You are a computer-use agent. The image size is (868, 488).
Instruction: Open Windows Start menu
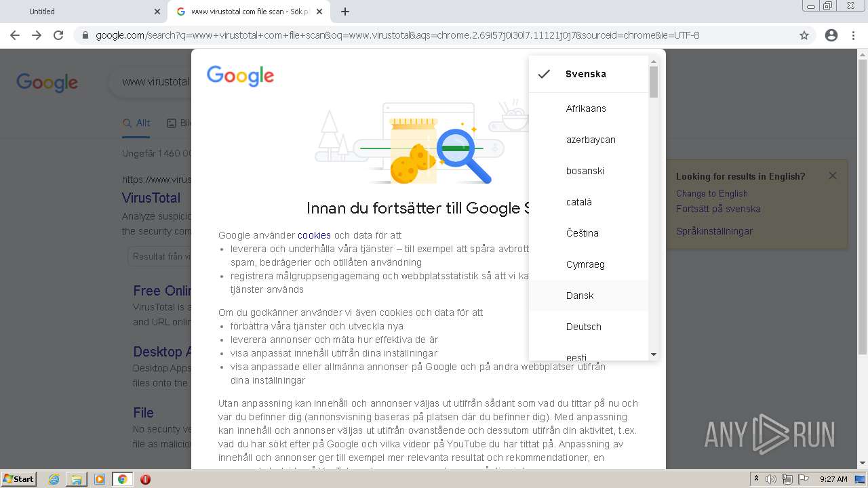coord(19,479)
